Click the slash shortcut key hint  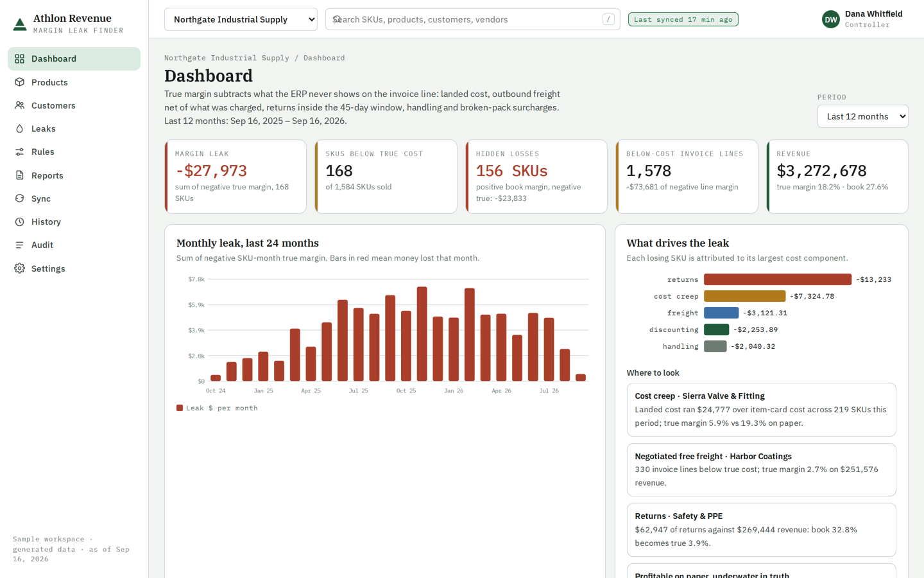pyautogui.click(x=608, y=19)
